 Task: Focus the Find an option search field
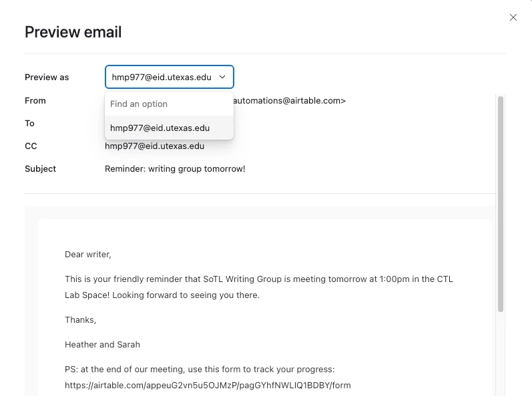(x=170, y=104)
